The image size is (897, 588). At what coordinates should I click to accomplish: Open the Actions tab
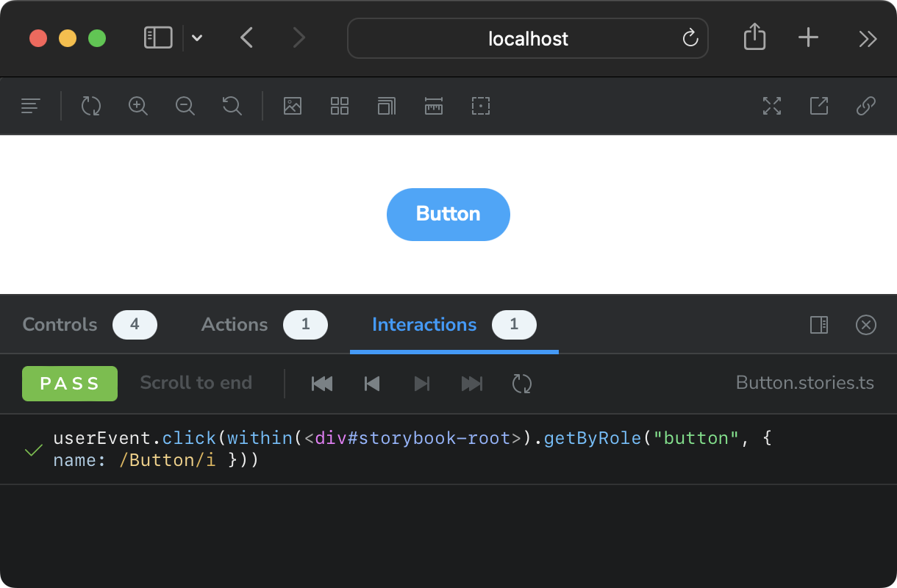tap(234, 324)
